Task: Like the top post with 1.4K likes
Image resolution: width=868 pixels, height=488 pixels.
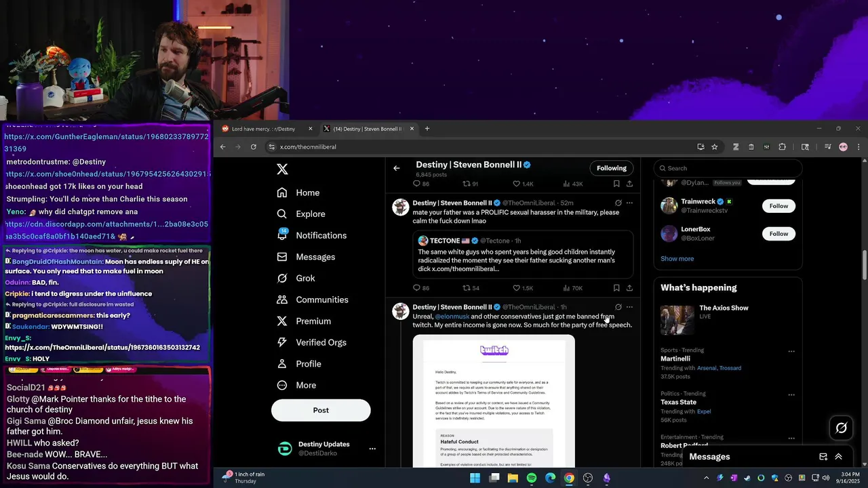Action: pos(523,184)
